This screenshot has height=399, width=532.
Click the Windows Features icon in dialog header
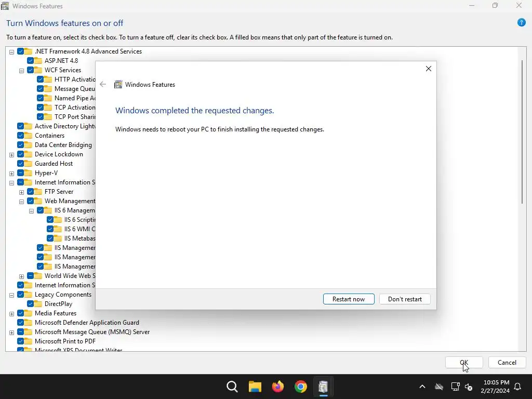pyautogui.click(x=118, y=85)
